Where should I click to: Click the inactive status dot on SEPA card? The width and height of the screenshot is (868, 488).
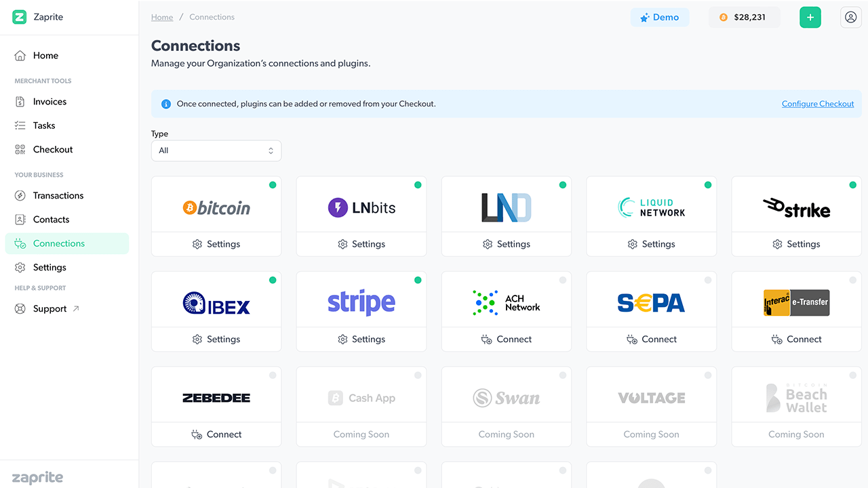click(707, 279)
